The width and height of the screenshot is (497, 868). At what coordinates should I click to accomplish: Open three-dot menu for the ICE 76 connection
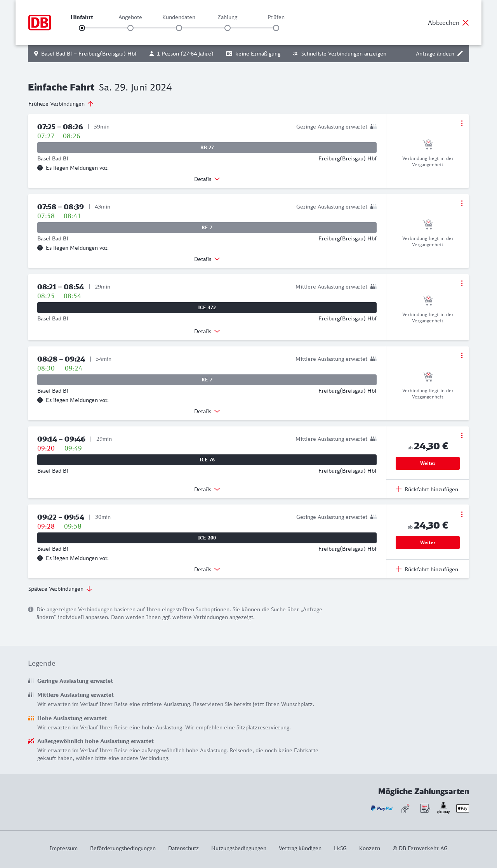click(462, 435)
